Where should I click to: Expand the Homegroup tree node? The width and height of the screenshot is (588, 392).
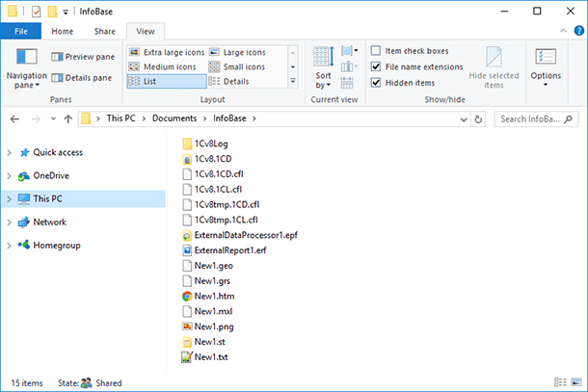10,246
